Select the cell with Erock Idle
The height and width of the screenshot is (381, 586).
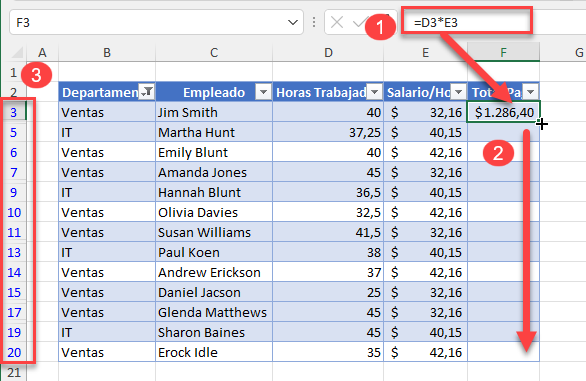[214, 352]
